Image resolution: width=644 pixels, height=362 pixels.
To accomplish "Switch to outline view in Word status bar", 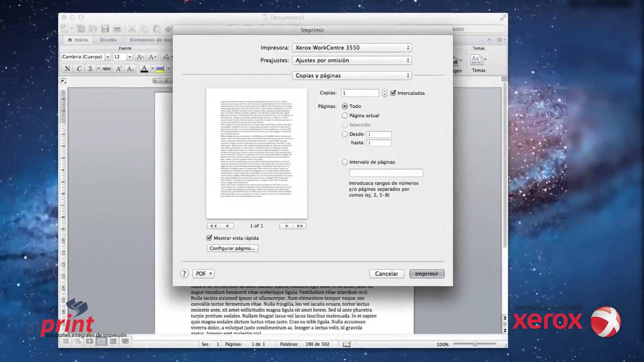I will point(77,341).
